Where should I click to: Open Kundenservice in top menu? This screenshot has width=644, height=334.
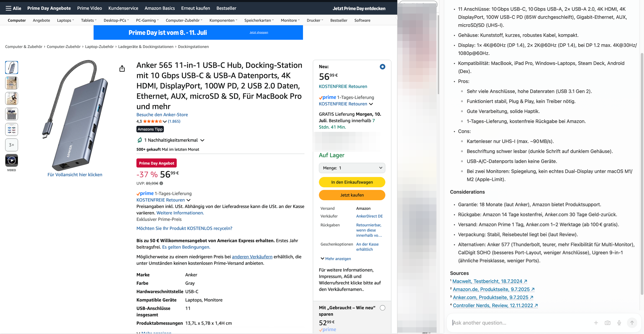123,8
